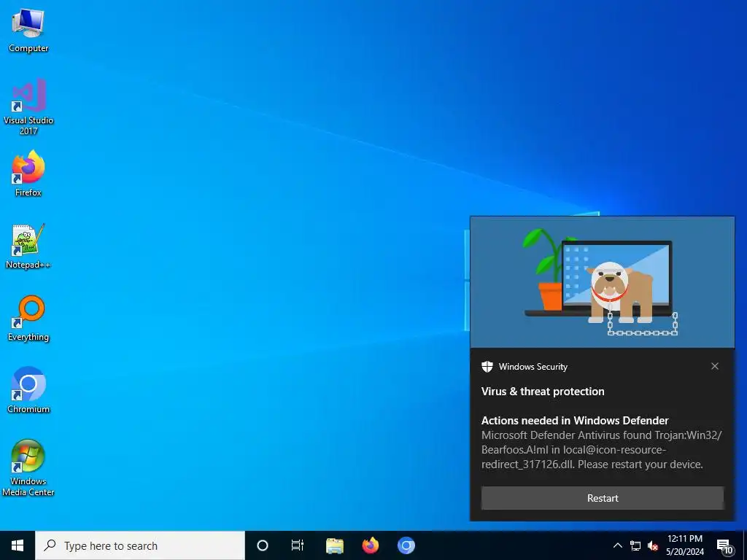Select the Windows Media Center shortcut
The height and width of the screenshot is (560, 747).
pyautogui.click(x=28, y=467)
